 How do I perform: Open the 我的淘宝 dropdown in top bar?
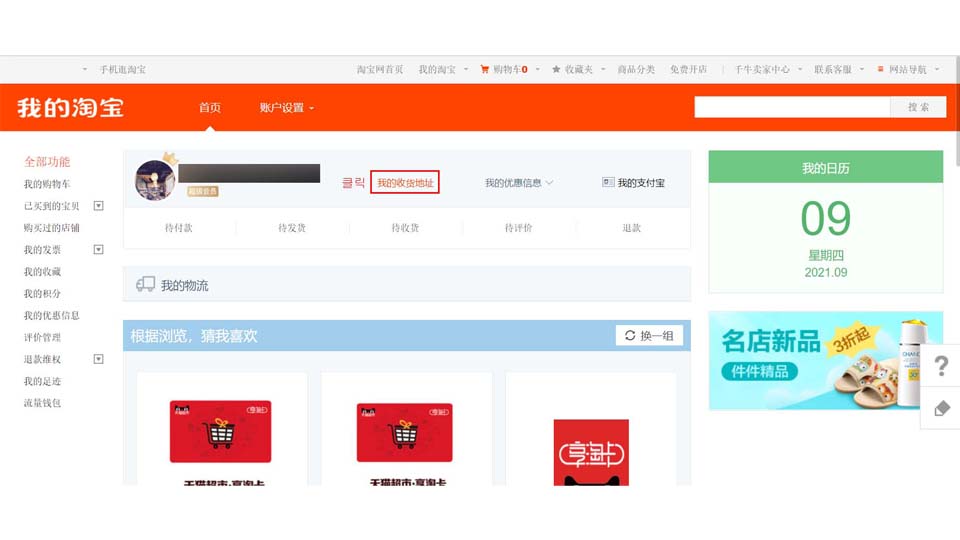pyautogui.click(x=443, y=69)
